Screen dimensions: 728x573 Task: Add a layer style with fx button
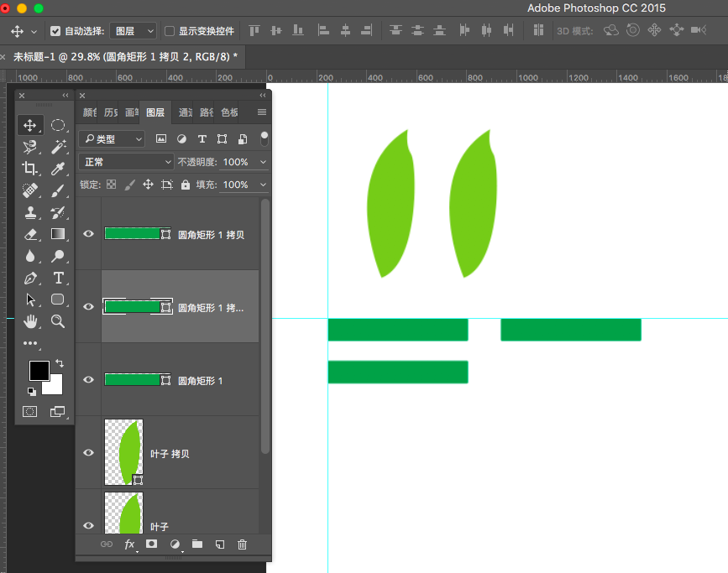click(129, 544)
